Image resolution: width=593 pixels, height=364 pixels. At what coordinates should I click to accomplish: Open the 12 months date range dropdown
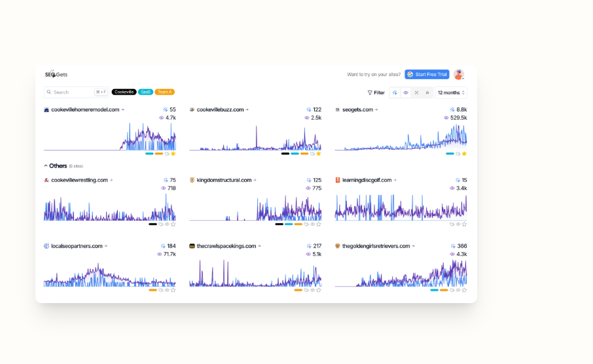451,93
